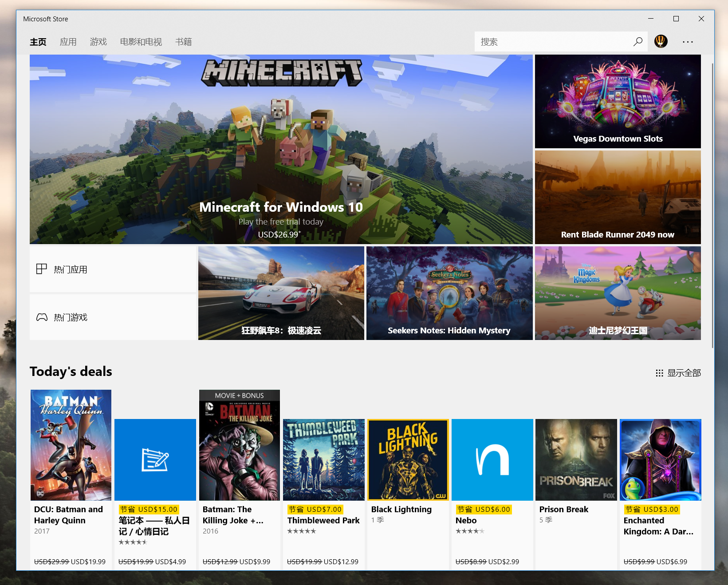
Task: Open the Seekers Notes: Hidden Mystery tile
Action: pos(449,293)
